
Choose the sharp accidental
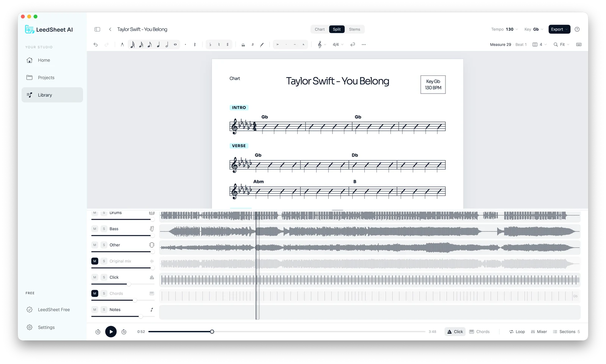(228, 45)
